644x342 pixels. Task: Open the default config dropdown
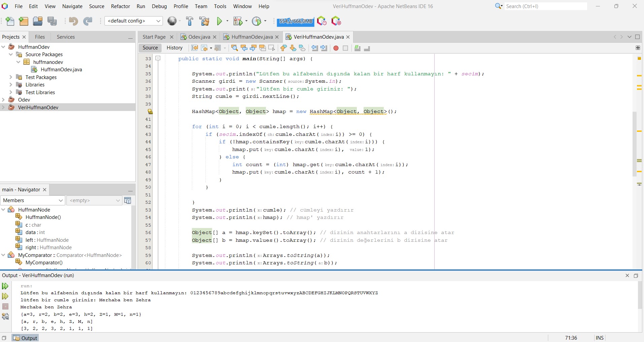click(158, 21)
